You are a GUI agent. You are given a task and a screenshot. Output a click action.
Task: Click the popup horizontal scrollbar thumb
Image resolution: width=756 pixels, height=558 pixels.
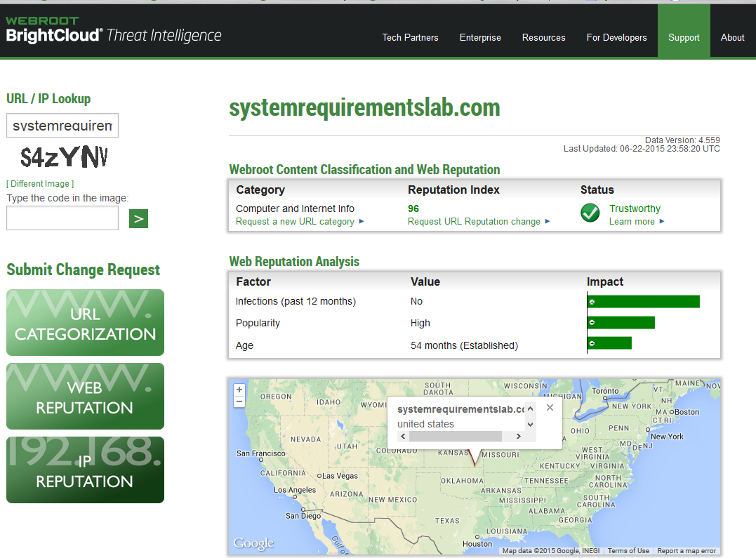(x=455, y=437)
